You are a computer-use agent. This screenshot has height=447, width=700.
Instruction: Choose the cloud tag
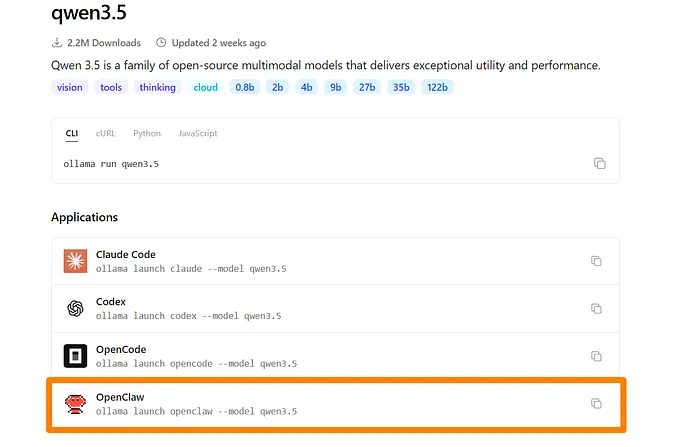point(205,87)
